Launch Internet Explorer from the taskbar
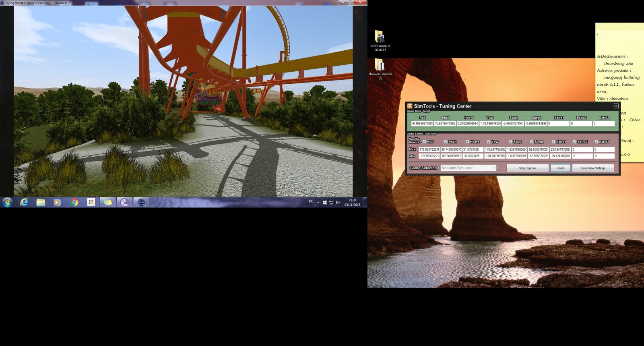The height and width of the screenshot is (346, 644). click(24, 202)
